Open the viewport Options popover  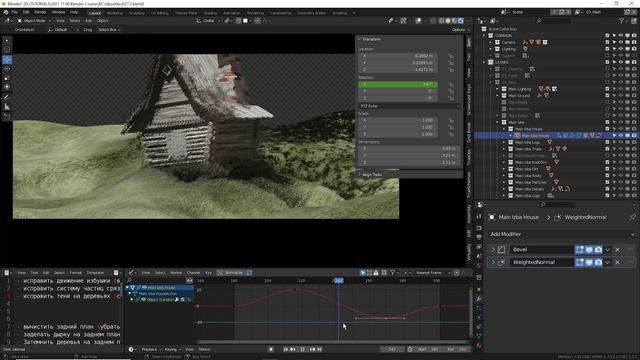pos(460,29)
